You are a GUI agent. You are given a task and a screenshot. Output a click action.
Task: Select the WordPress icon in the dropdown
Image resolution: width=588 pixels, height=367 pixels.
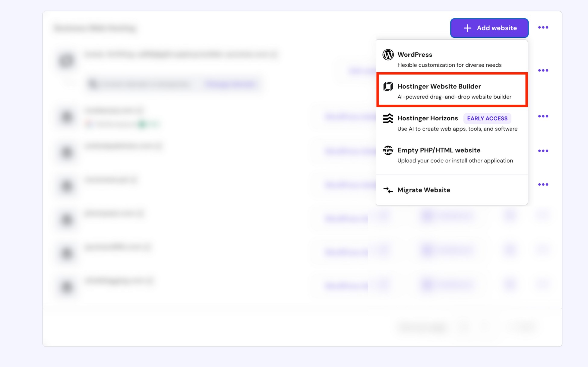coord(388,55)
